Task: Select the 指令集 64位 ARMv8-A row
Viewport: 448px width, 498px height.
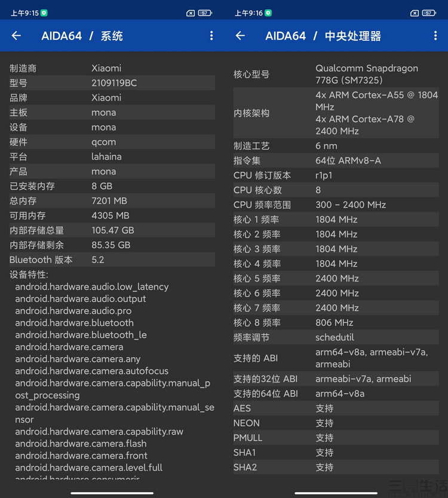Action: [x=336, y=160]
